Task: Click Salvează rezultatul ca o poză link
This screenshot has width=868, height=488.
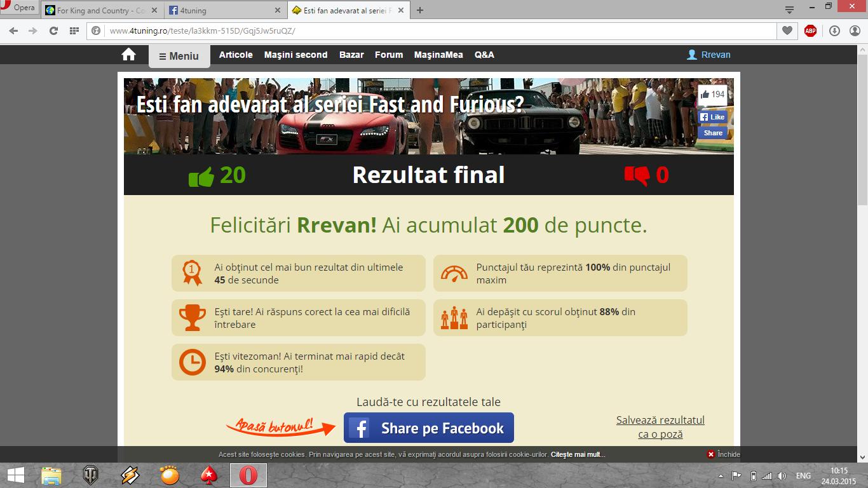Action: [x=660, y=427]
